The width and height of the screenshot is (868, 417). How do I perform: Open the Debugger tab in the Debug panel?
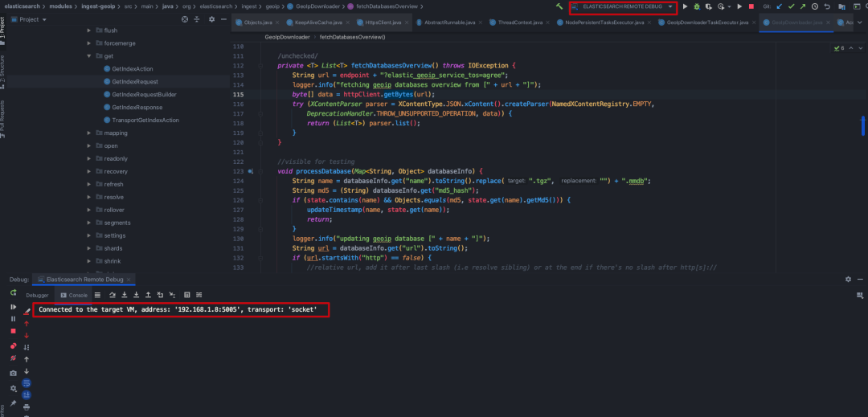[37, 296]
